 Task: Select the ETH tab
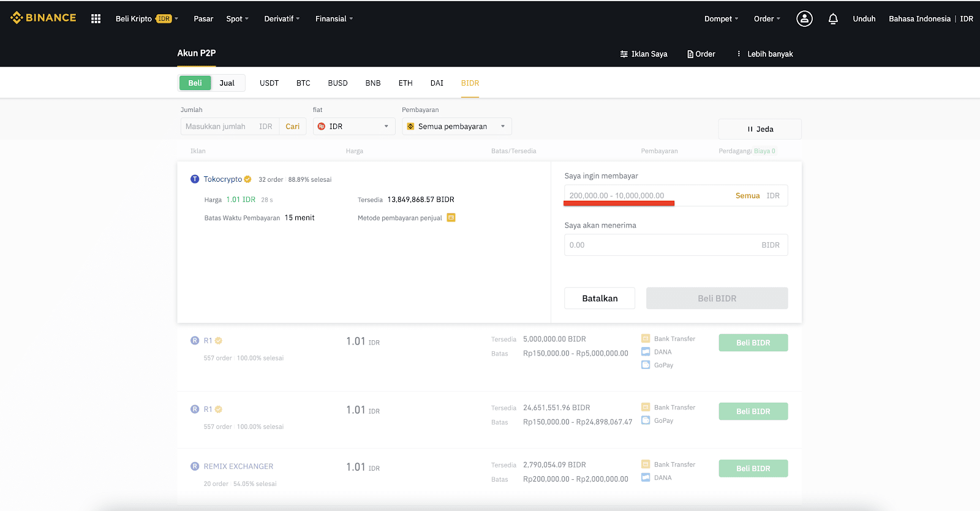point(405,83)
